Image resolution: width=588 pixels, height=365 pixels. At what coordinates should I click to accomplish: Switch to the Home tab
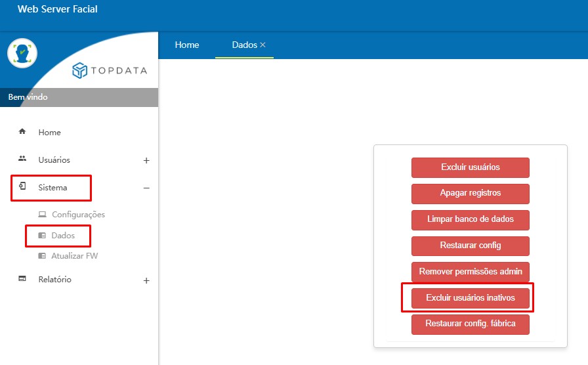tap(187, 45)
